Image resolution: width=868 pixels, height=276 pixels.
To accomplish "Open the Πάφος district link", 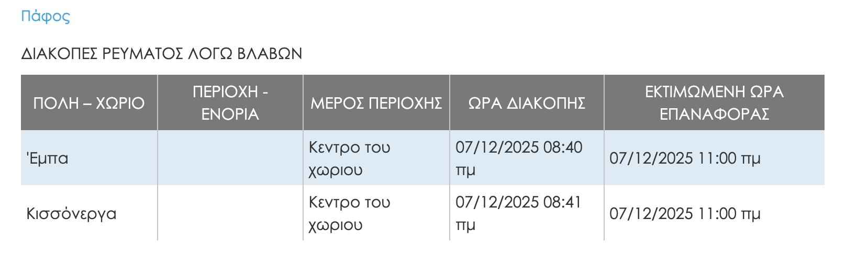I will click(45, 17).
